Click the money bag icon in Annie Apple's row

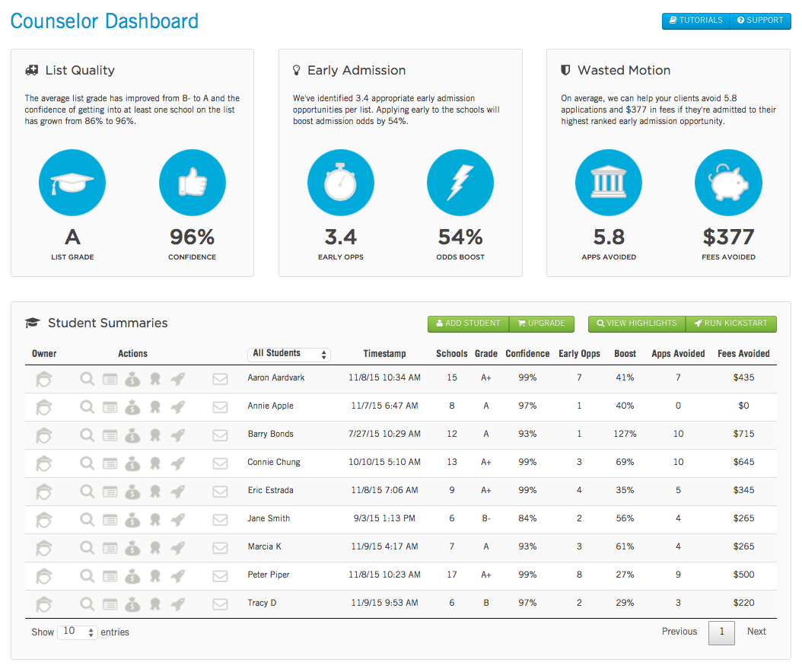click(x=133, y=407)
